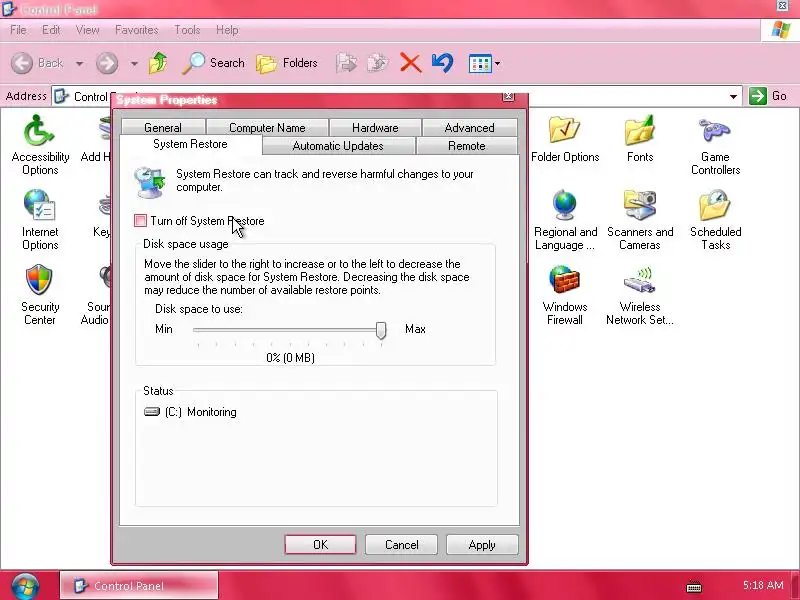Switch to the Computer Name tab
The image size is (800, 600).
coord(267,128)
